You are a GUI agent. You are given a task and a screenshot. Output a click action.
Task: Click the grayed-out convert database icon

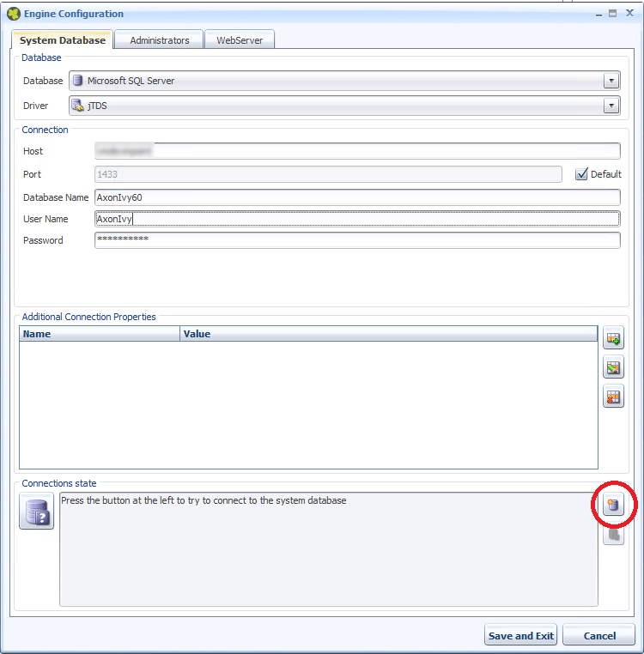click(613, 535)
